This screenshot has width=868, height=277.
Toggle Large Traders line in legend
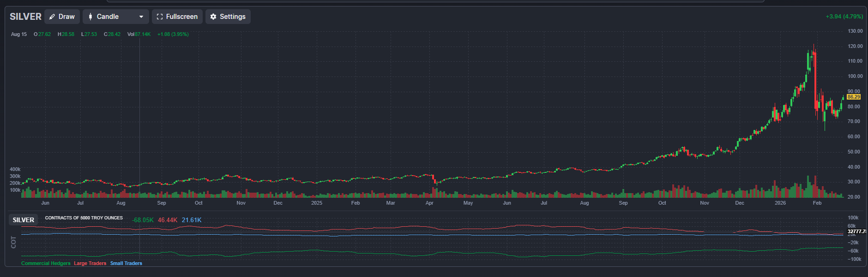90,263
